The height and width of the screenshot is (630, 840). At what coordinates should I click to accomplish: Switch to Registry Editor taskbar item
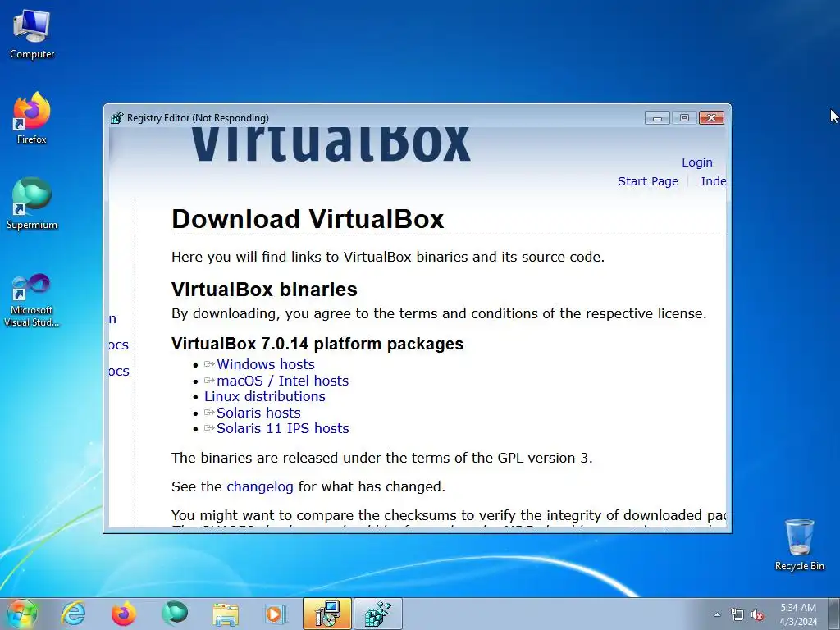click(x=377, y=614)
